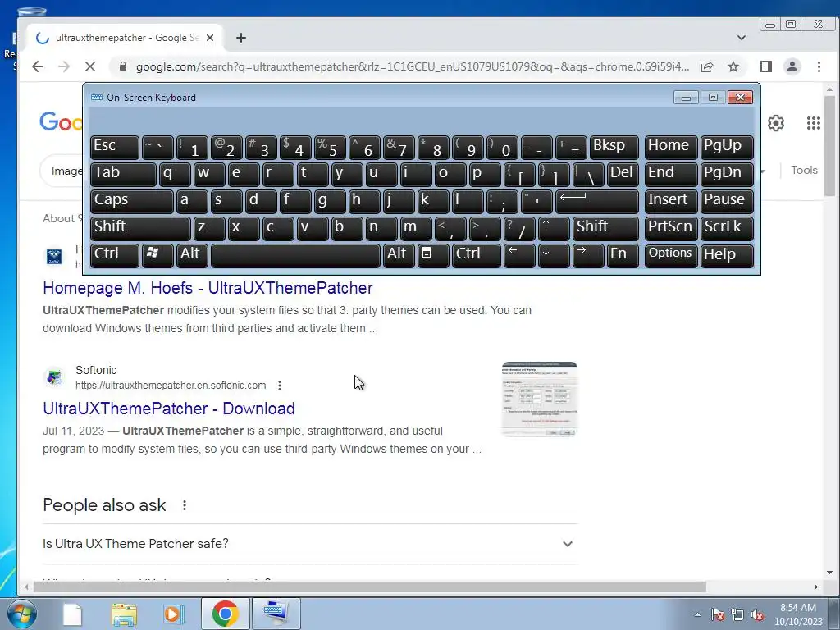Toggle the right Alt key

pyautogui.click(x=399, y=254)
